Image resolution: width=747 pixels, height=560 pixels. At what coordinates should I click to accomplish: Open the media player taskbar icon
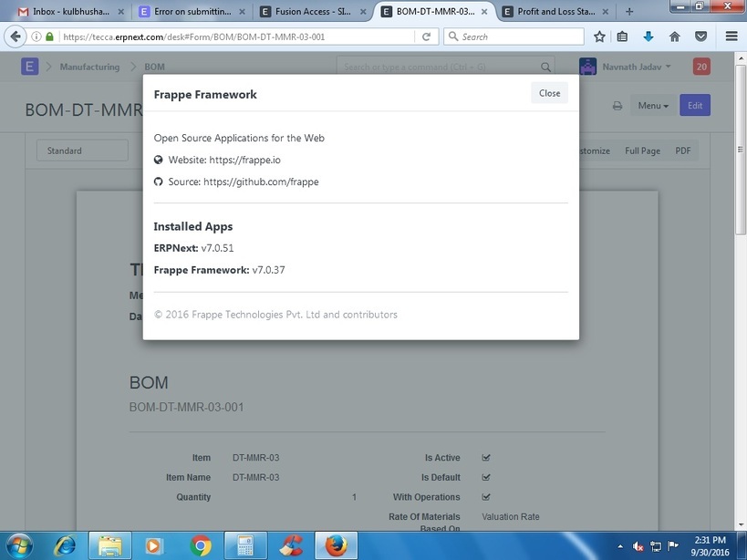point(153,545)
